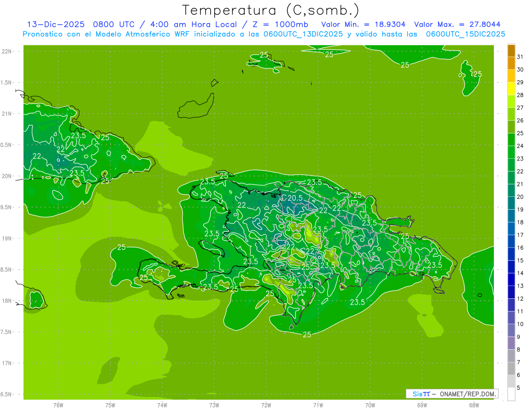Image resolution: width=532 pixels, height=411 pixels.
Task: Pick the purple colorbar swatch between 8 and 9
Action: point(511,343)
